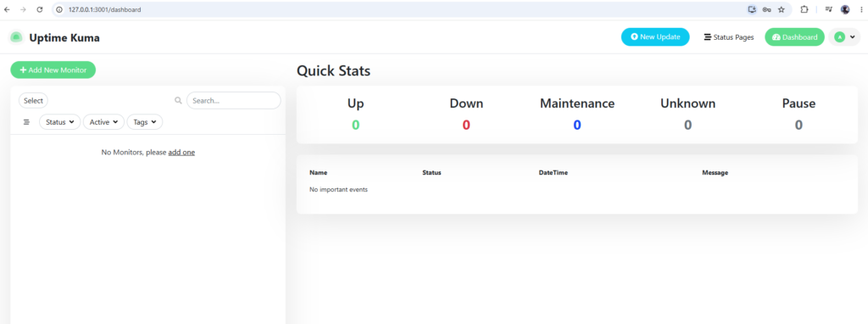Click the DateTime column header
868x324 pixels.
click(x=553, y=173)
